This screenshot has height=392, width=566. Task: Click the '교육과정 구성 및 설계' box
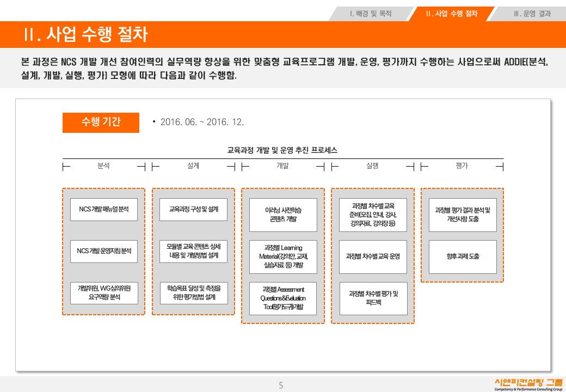coord(194,210)
